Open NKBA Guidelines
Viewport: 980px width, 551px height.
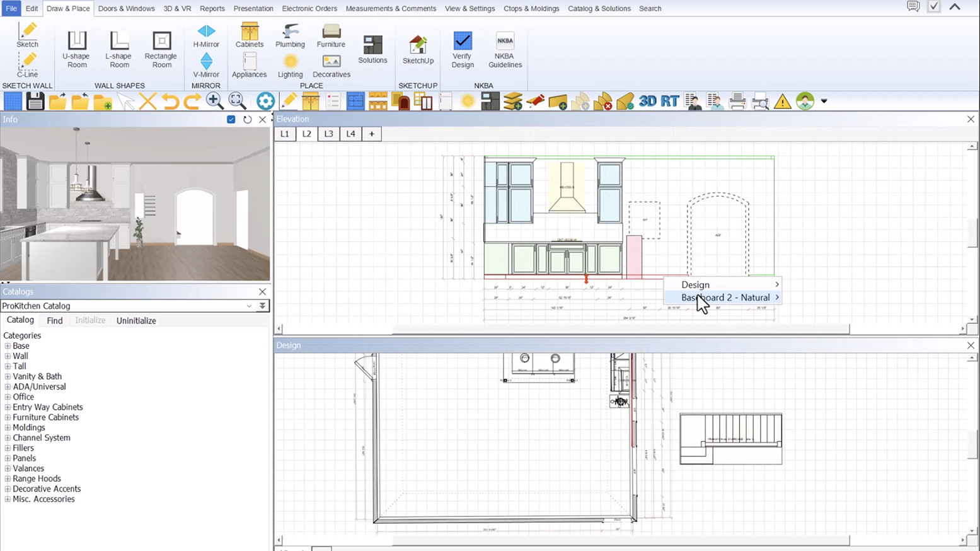pyautogui.click(x=505, y=49)
